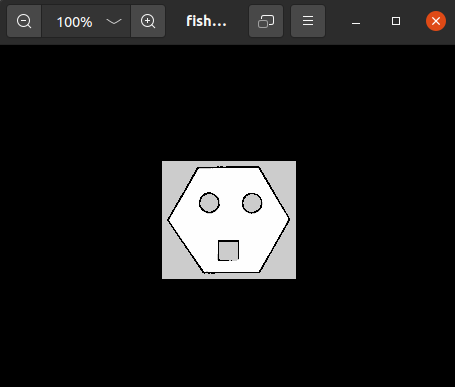Click the left circle eye in the image

tap(209, 203)
